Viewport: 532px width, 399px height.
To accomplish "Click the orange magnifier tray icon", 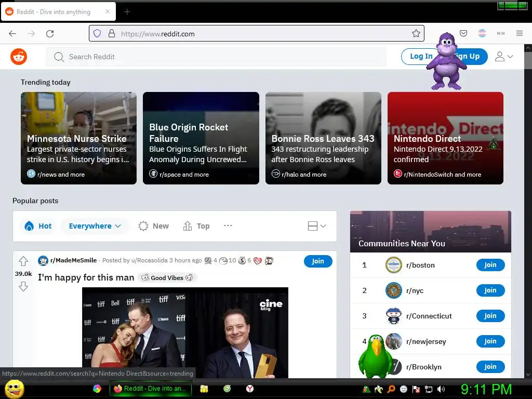I will pyautogui.click(x=391, y=389).
